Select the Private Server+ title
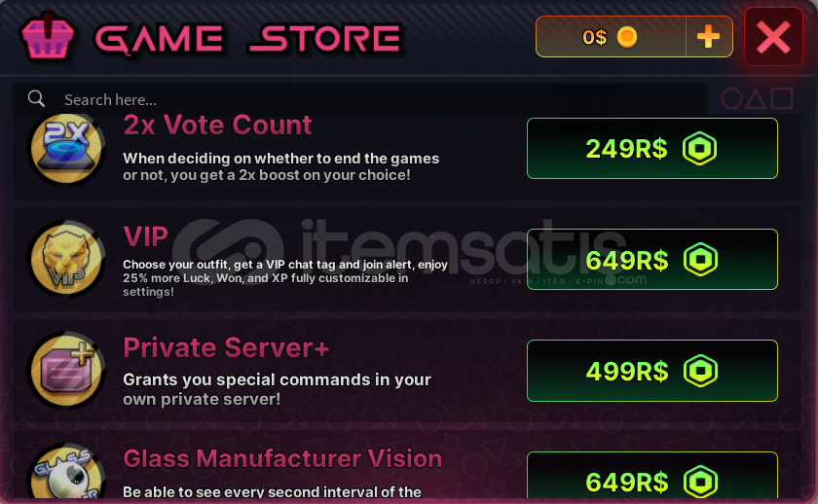Screen dimensions: 818x504 click(x=226, y=347)
